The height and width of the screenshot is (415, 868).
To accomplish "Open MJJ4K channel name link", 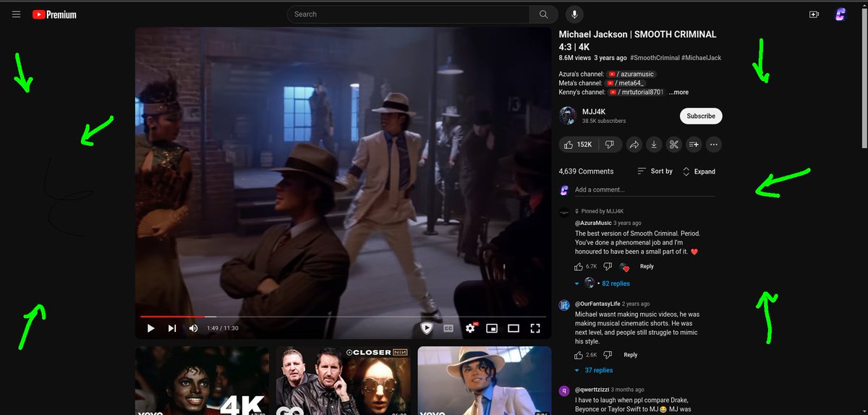I will (x=594, y=111).
